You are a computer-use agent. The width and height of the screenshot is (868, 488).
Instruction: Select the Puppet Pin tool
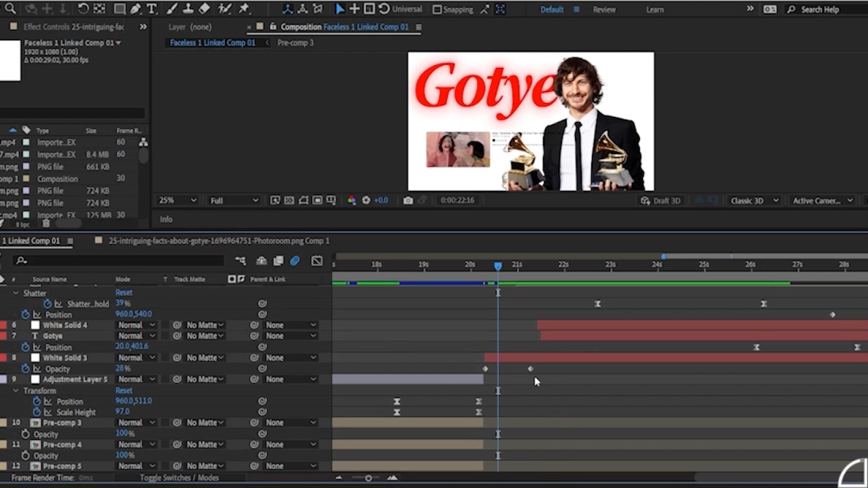pos(244,9)
